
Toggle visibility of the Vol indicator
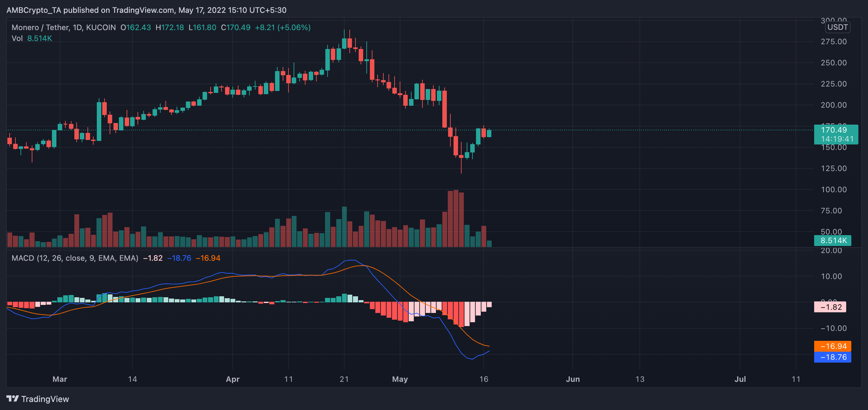(x=18, y=38)
